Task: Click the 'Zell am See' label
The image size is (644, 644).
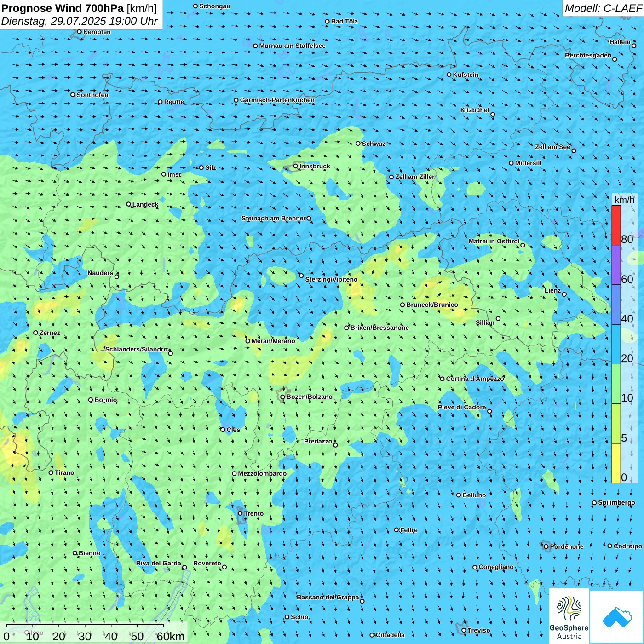Action: 552,147
